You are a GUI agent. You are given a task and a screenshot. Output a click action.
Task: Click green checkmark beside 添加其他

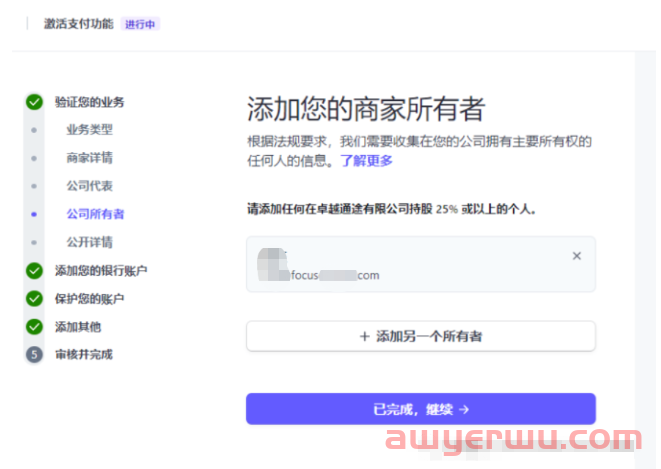click(x=35, y=327)
